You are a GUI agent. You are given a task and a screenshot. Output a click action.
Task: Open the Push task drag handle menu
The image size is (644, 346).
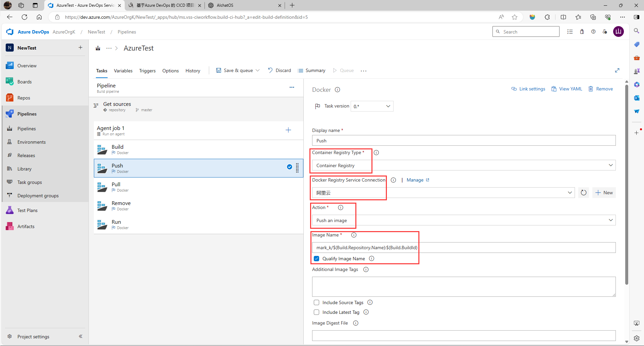coord(297,168)
